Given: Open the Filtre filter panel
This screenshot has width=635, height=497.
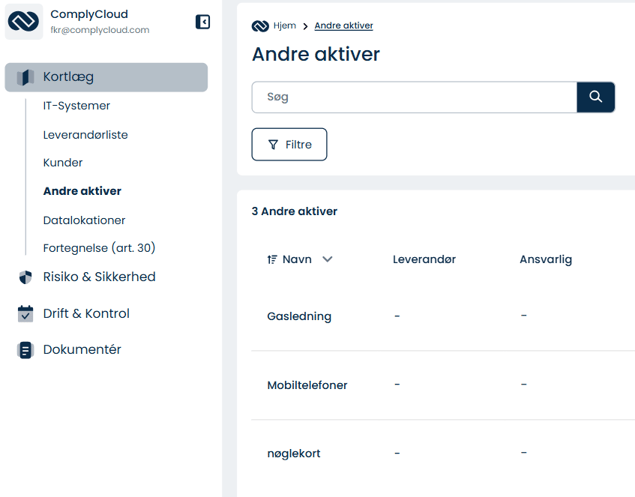Looking at the screenshot, I should (x=289, y=145).
